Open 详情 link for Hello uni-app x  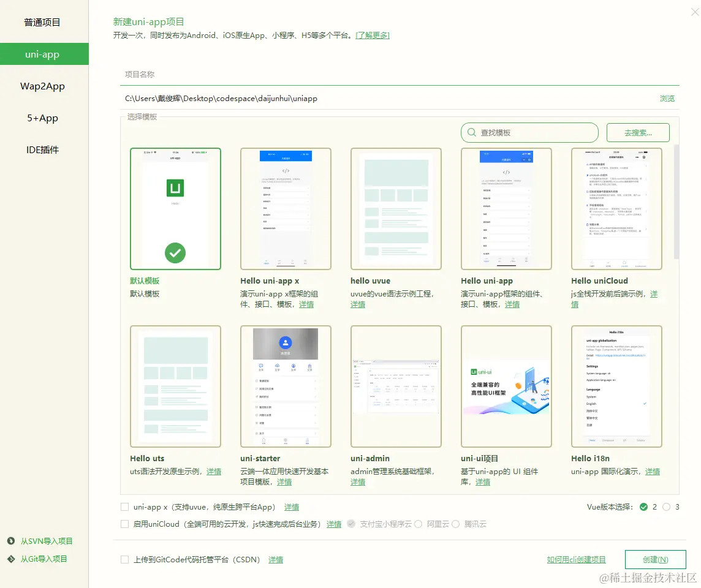306,304
